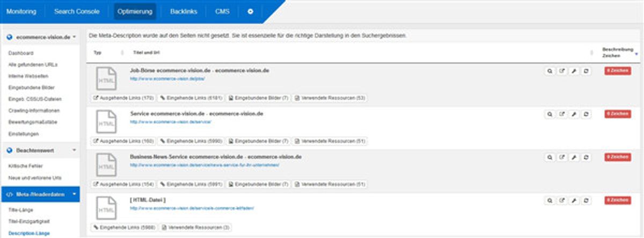
Task: Click external-link icon in Business-News-Service row
Action: coord(562,158)
